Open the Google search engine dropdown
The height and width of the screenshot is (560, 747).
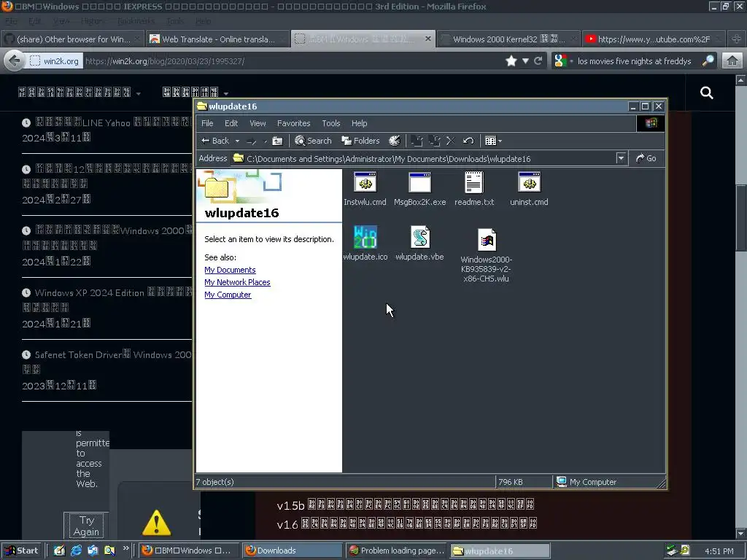[x=562, y=61]
